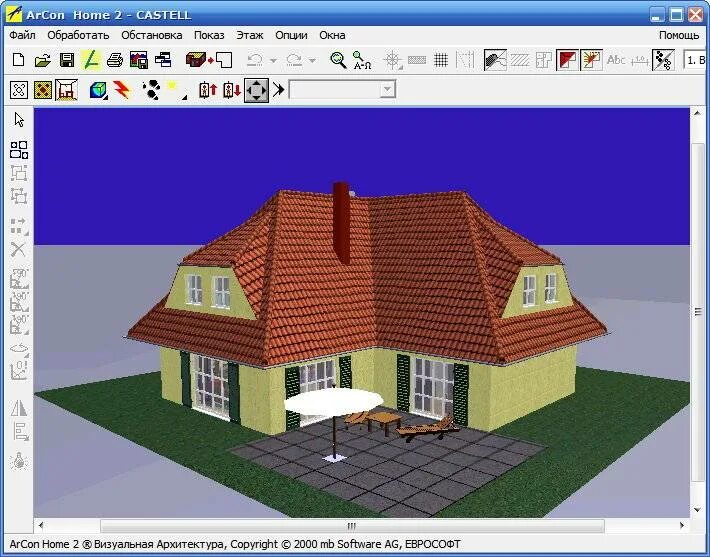The height and width of the screenshot is (557, 710).
Task: Open the floor selection combo box
Action: (x=695, y=60)
